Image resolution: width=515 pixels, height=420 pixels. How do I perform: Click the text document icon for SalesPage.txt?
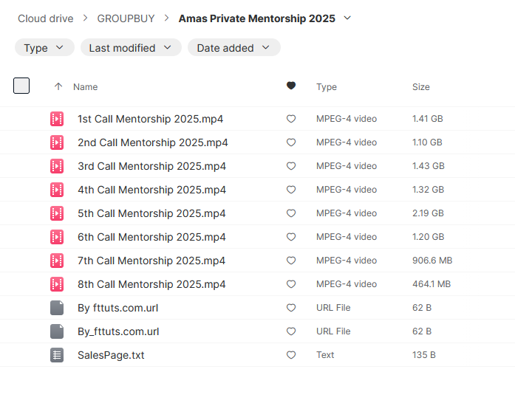57,355
